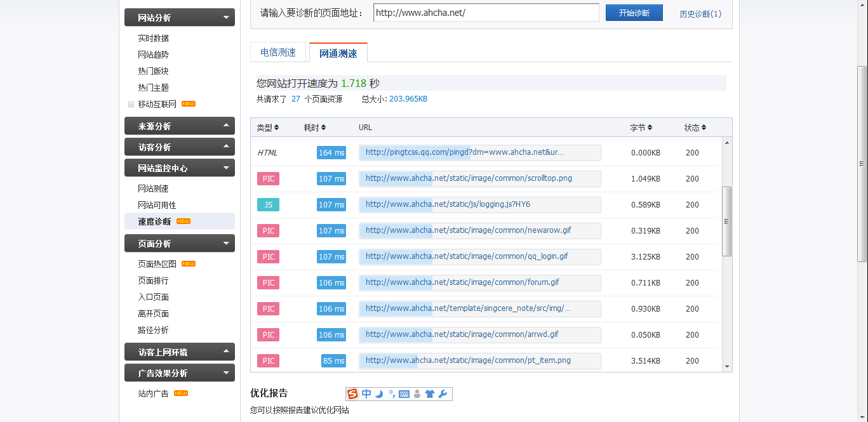Open 实时数据 in the sidebar
Image resolution: width=868 pixels, height=422 pixels.
pyautogui.click(x=153, y=39)
